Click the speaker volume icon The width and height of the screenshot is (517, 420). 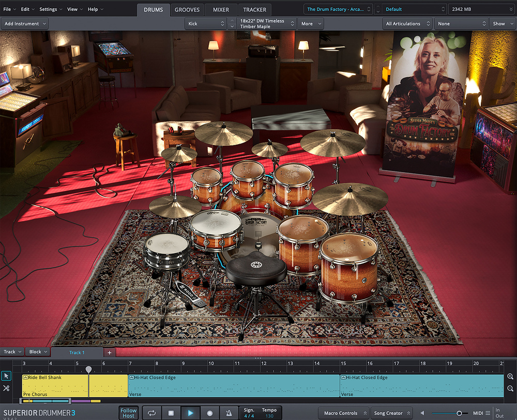point(422,413)
